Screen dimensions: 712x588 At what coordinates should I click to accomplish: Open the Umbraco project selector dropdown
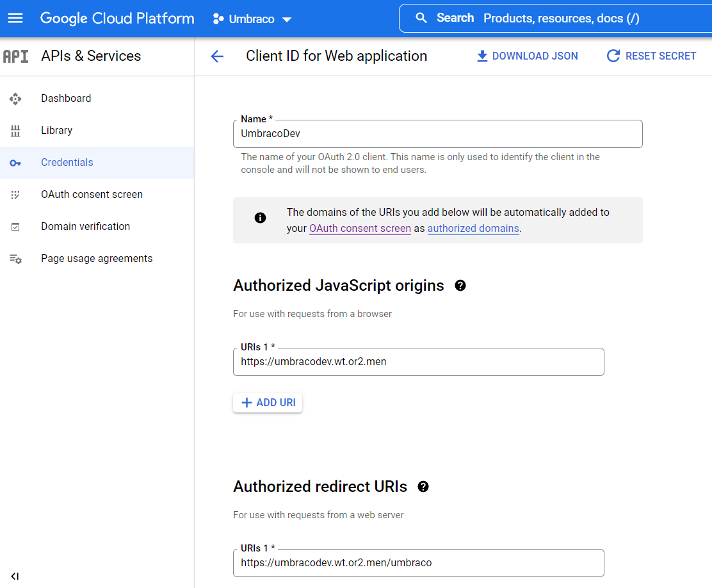click(x=252, y=19)
